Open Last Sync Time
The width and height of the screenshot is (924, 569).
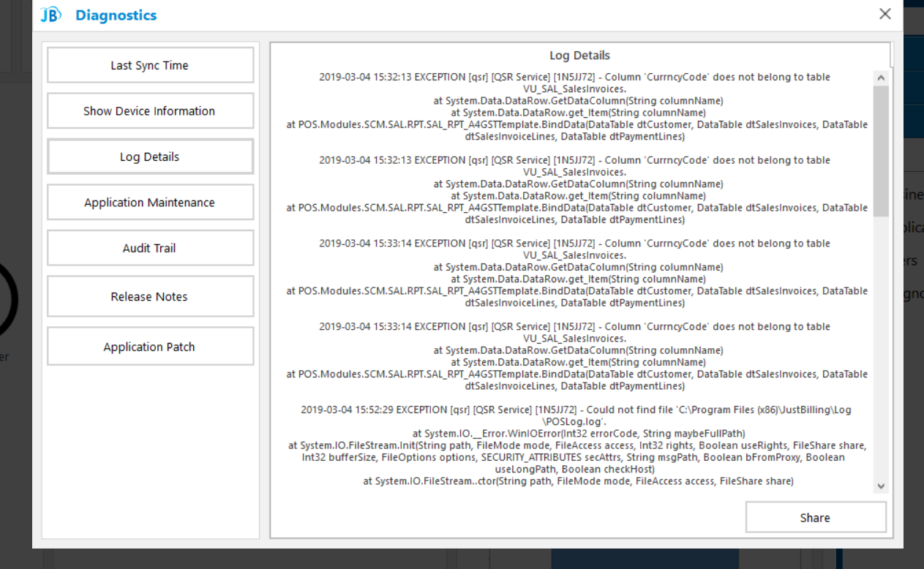click(151, 65)
